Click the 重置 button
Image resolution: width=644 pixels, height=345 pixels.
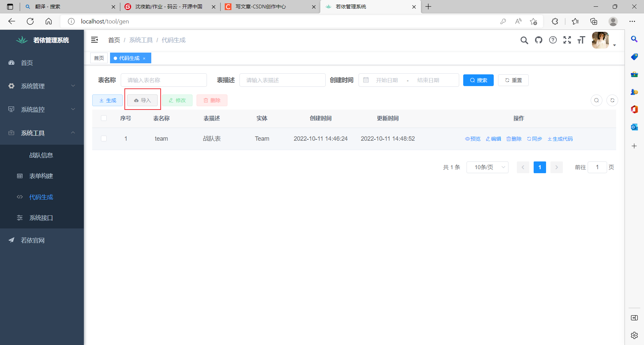click(513, 80)
